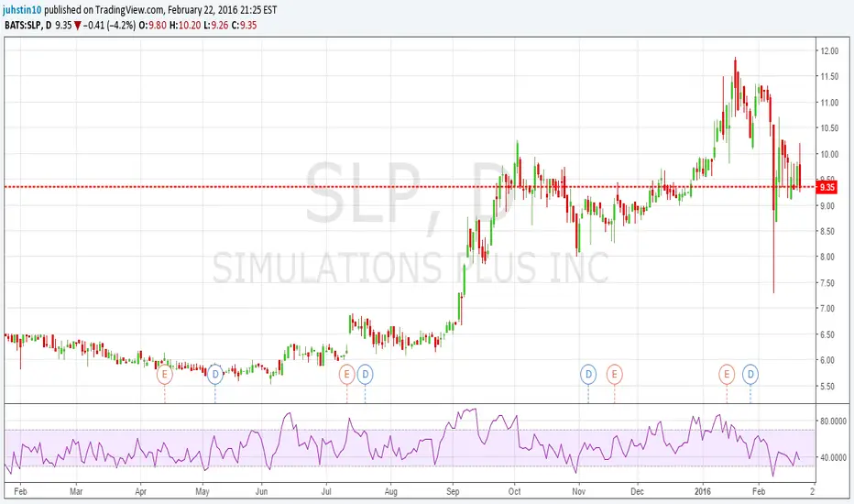Click the 9.00 price axis label
The height and width of the screenshot is (504, 854).
pos(827,205)
